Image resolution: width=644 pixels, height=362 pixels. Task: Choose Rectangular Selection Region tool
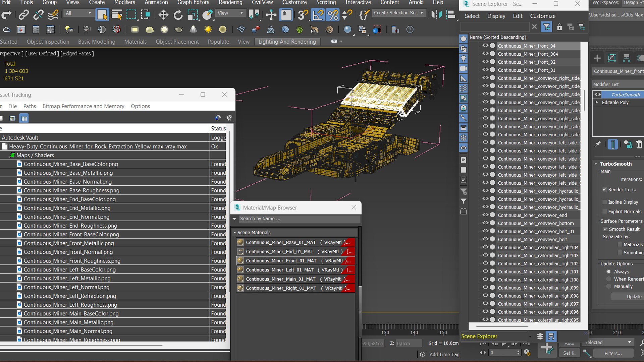click(131, 15)
